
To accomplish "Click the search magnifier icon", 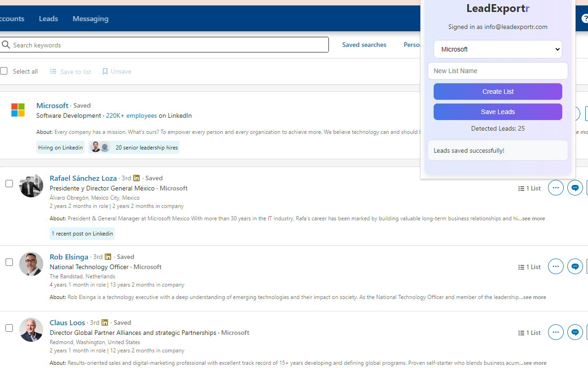I will click(6, 45).
